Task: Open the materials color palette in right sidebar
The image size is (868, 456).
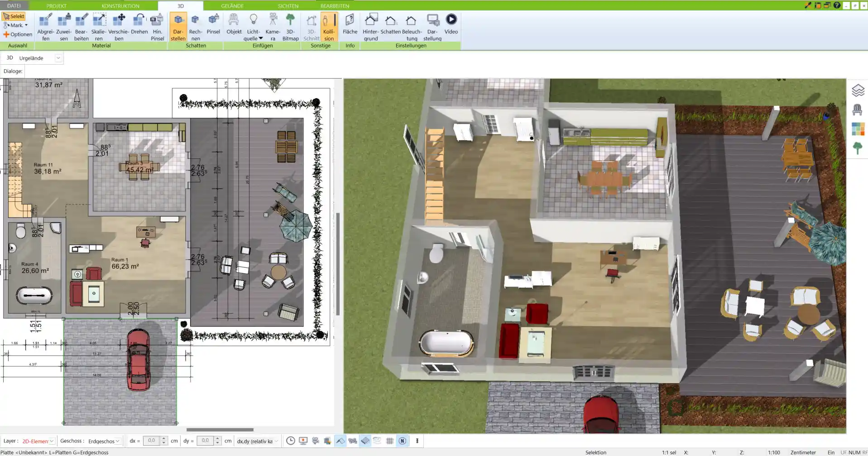Action: pos(858,129)
